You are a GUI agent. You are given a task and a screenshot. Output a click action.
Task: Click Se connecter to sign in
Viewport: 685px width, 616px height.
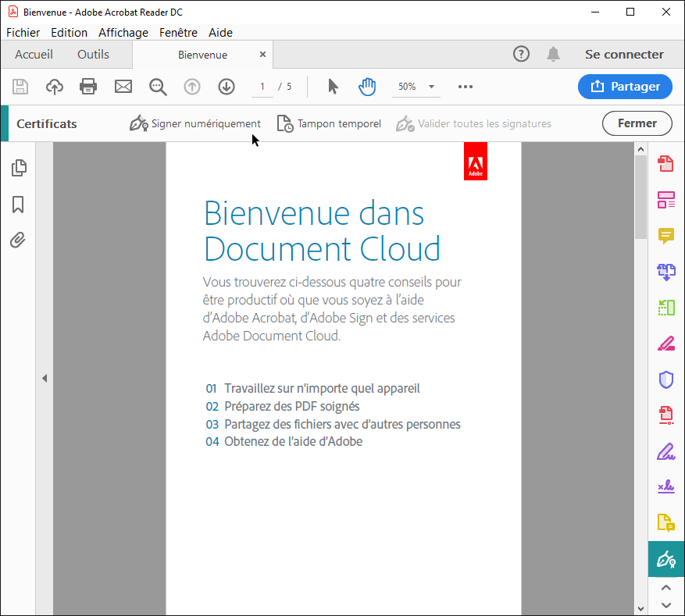[624, 55]
